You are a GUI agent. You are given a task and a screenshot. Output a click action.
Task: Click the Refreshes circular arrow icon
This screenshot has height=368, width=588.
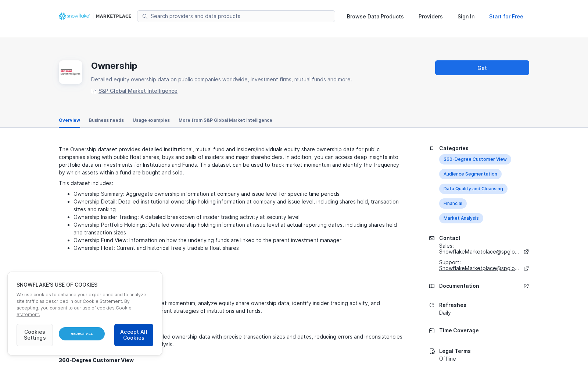pos(432,305)
